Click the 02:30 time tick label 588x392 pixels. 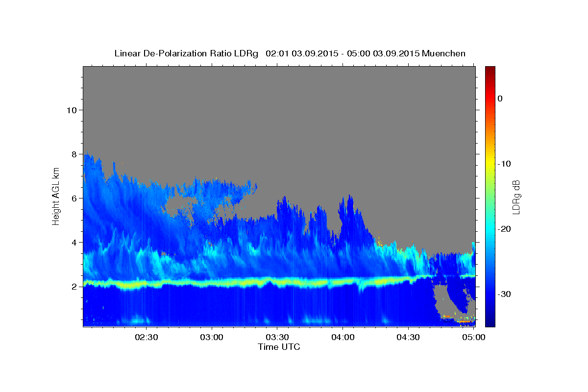[147, 338]
